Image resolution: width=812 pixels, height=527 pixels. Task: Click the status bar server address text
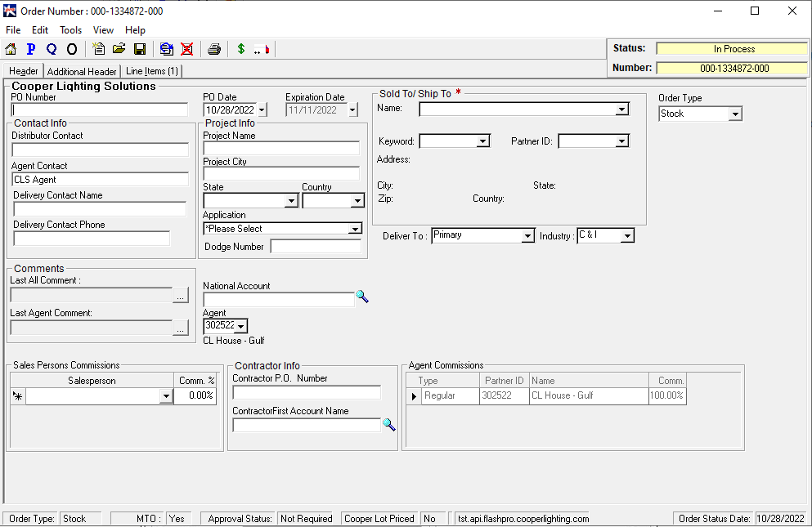coord(523,519)
